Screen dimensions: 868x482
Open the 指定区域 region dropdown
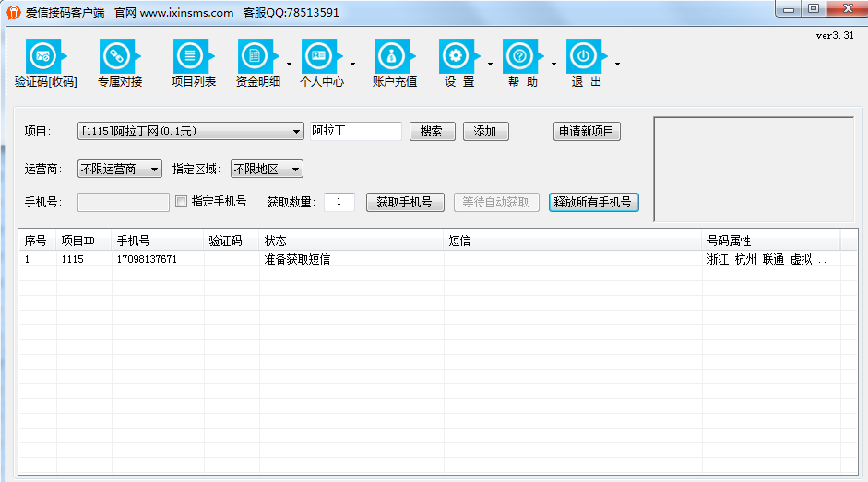[267, 169]
